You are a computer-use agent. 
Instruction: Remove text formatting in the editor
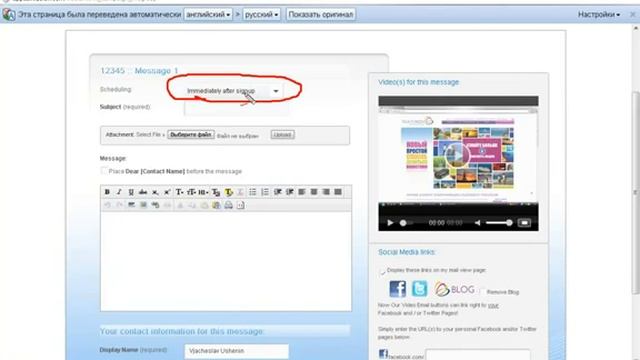pyautogui.click(x=240, y=192)
